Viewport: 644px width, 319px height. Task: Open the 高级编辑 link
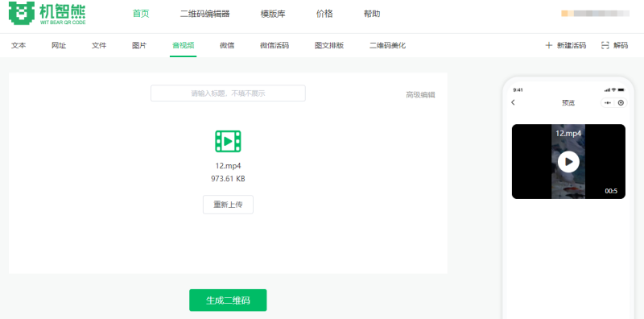[420, 95]
